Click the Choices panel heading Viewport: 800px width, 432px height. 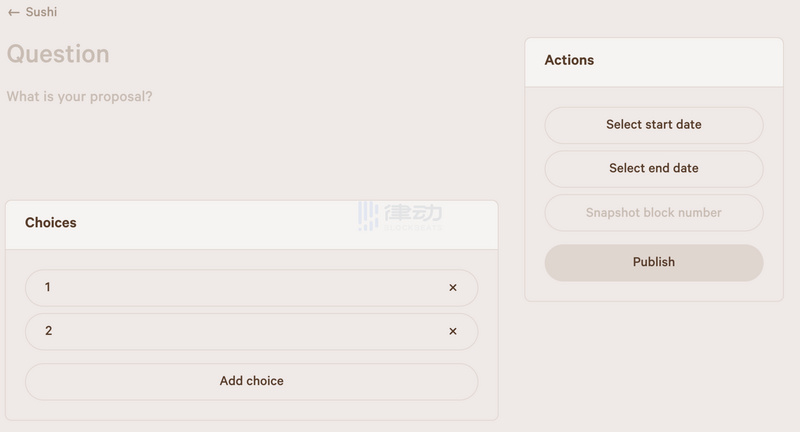tap(51, 223)
